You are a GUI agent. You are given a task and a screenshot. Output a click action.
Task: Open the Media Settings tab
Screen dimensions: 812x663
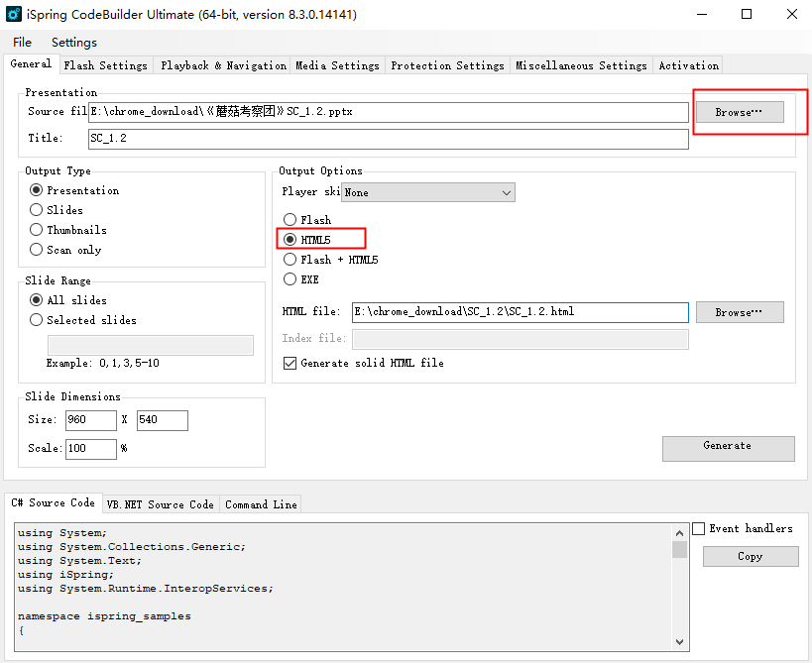tap(337, 65)
